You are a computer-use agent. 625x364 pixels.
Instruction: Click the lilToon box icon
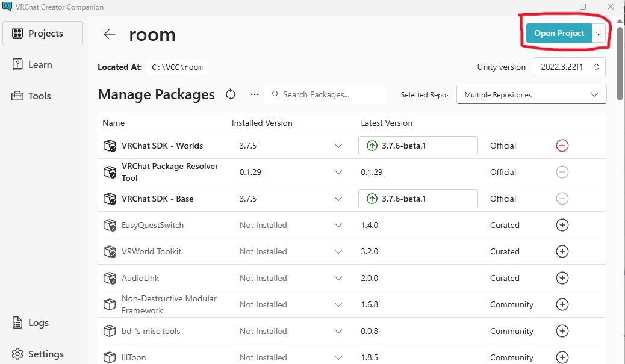point(109,357)
